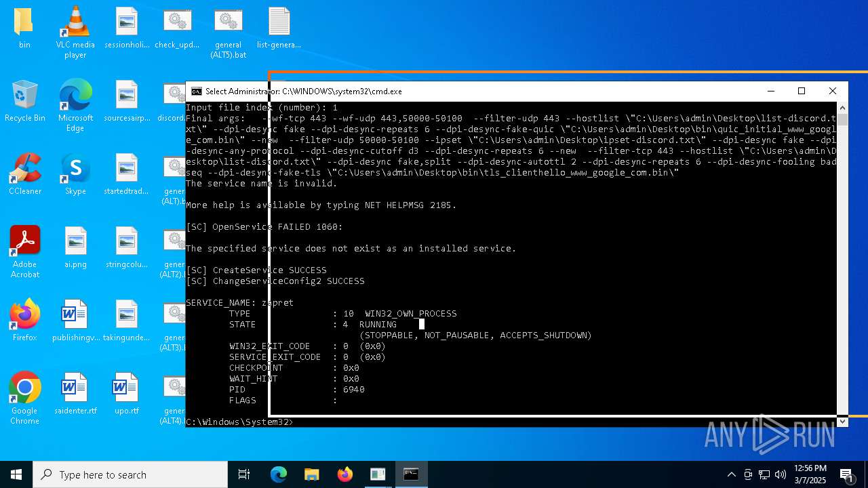Click the C:\Windows\System32> prompt
The image size is (868, 488).
coord(240,422)
